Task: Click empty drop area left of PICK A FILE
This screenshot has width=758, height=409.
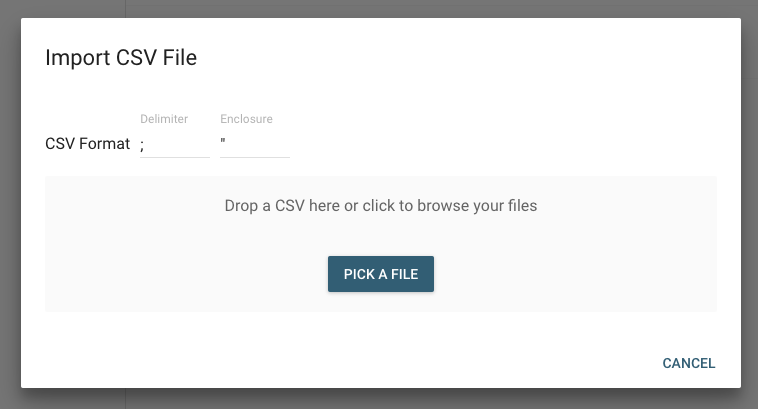Action: tap(186, 274)
